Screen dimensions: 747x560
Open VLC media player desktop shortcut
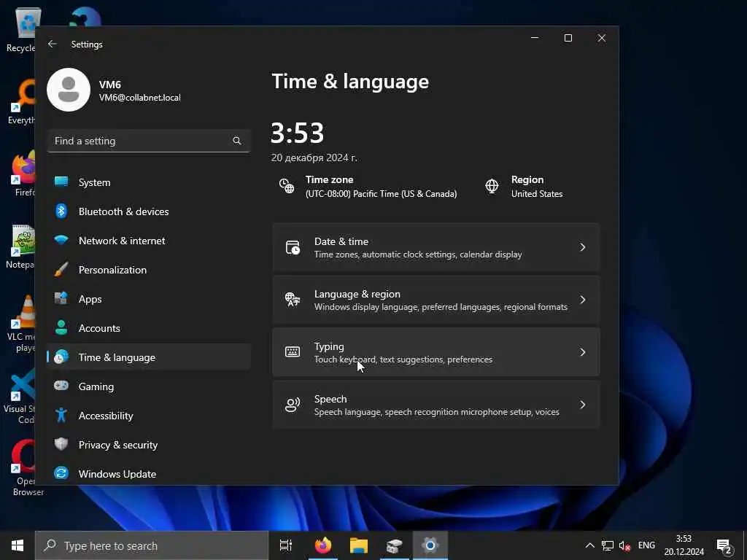(x=22, y=324)
